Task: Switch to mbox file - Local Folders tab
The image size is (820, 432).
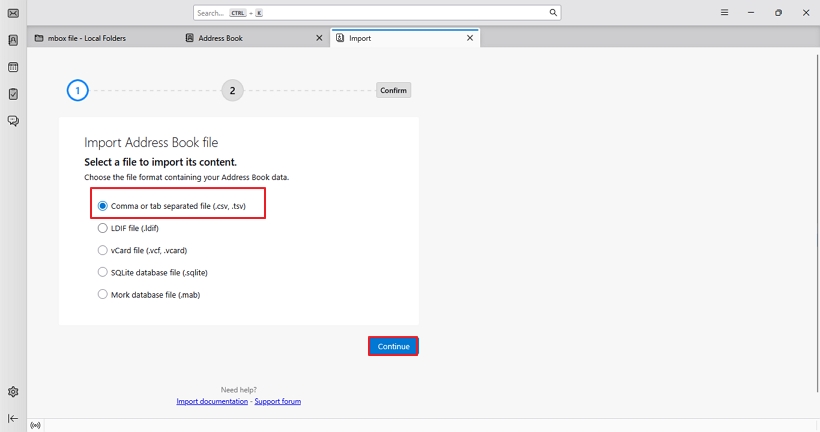Action: tap(103, 38)
